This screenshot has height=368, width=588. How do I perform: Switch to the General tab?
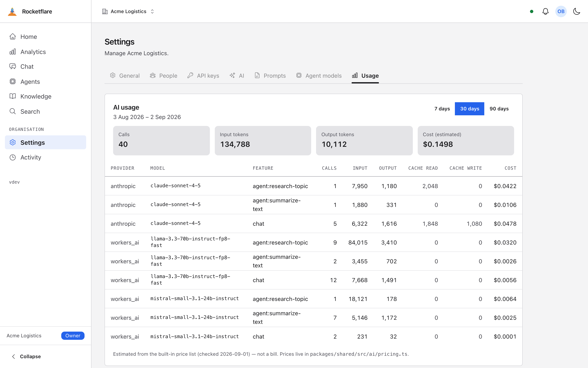125,76
